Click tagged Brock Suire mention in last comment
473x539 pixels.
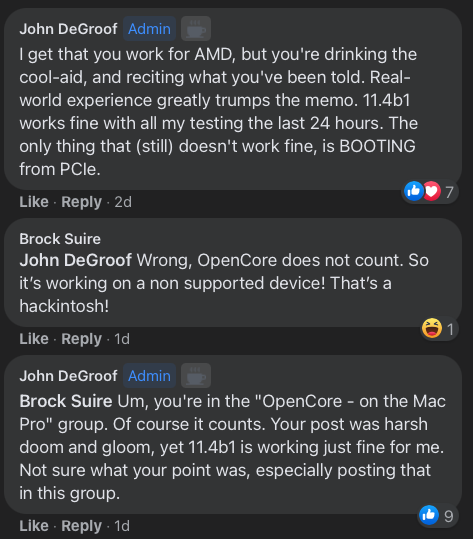click(66, 401)
